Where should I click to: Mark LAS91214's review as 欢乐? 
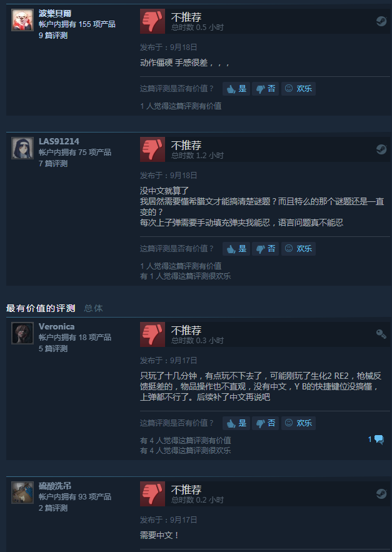[298, 249]
